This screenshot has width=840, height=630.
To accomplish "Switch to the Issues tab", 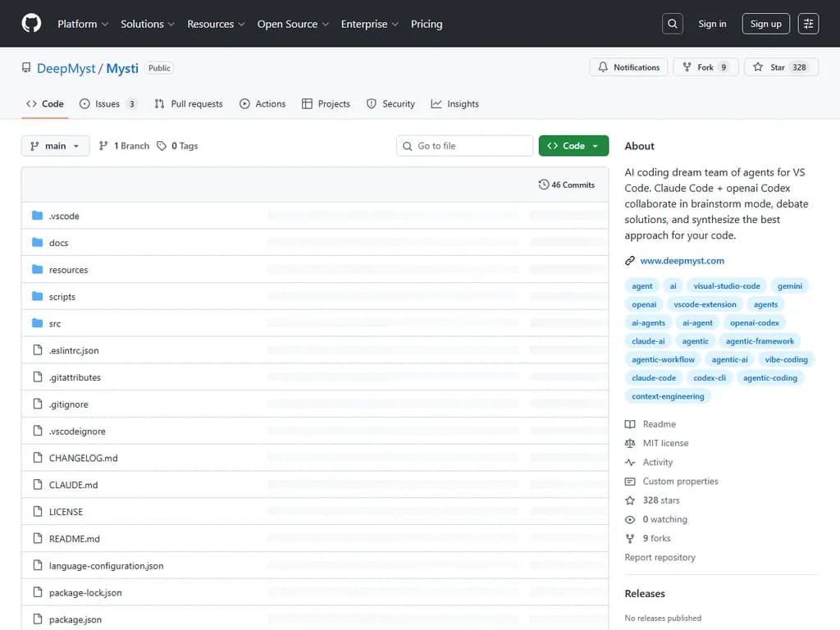I will (x=107, y=104).
